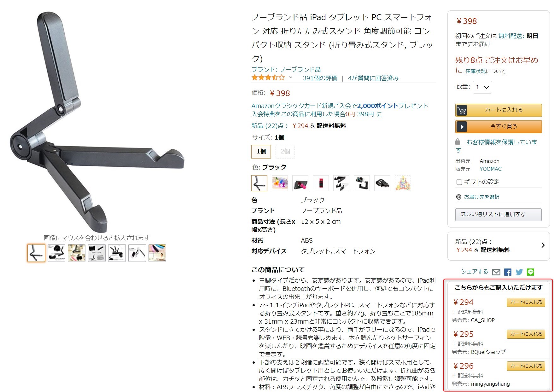Add ¥294 CA_SHOP offer to cart
The width and height of the screenshot is (554, 392).
pos(526,302)
